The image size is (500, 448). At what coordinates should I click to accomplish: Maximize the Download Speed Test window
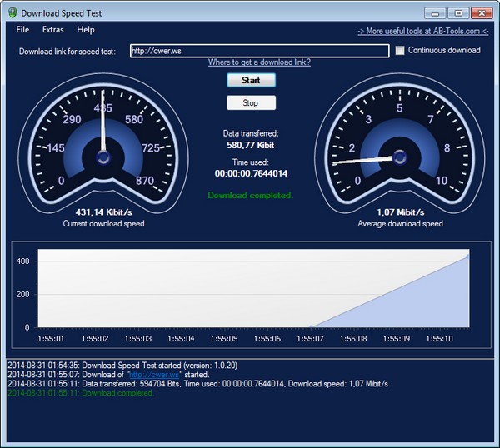(x=457, y=13)
